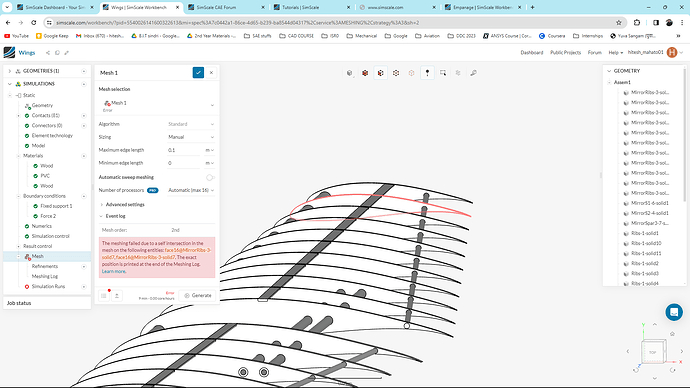Toggle Automatic sweep meshing switch

[x=210, y=177]
